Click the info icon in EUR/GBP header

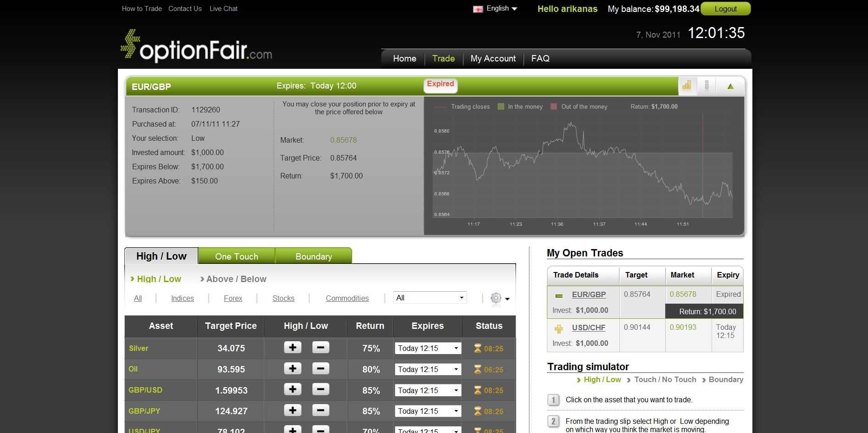(707, 86)
